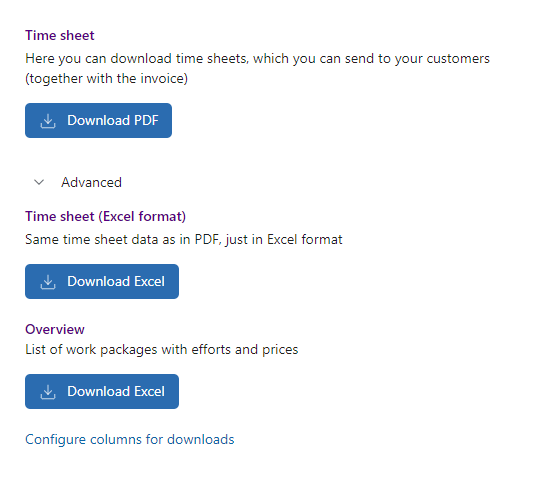Image resolution: width=550 pixels, height=478 pixels.
Task: Click the '(together with the invoice)' text line
Action: (106, 79)
